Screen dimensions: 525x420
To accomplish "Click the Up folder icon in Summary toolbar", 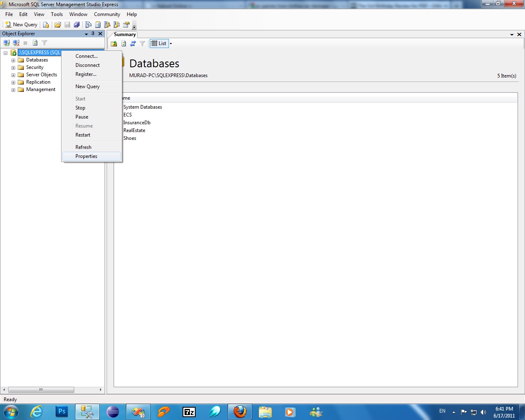I will pyautogui.click(x=114, y=43).
